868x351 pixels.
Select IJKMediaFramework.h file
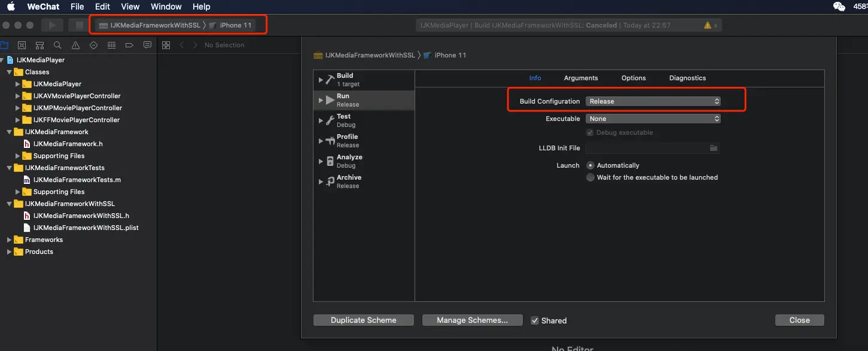coord(68,144)
